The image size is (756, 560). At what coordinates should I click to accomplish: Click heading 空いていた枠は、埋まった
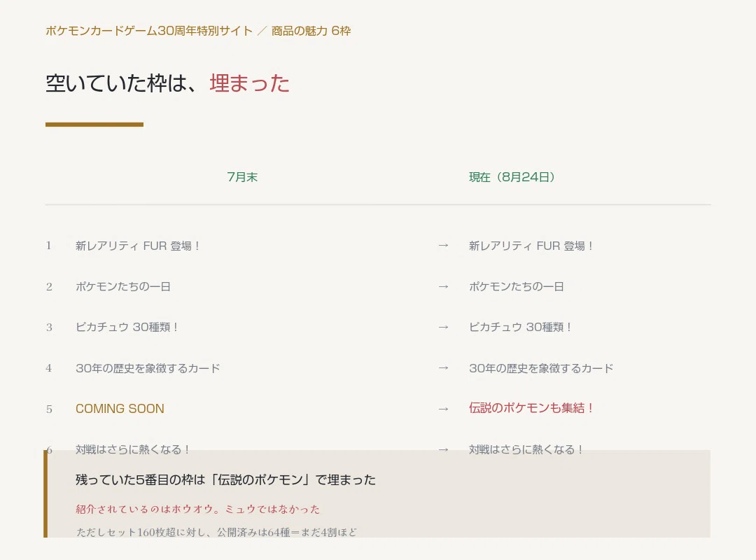point(167,83)
